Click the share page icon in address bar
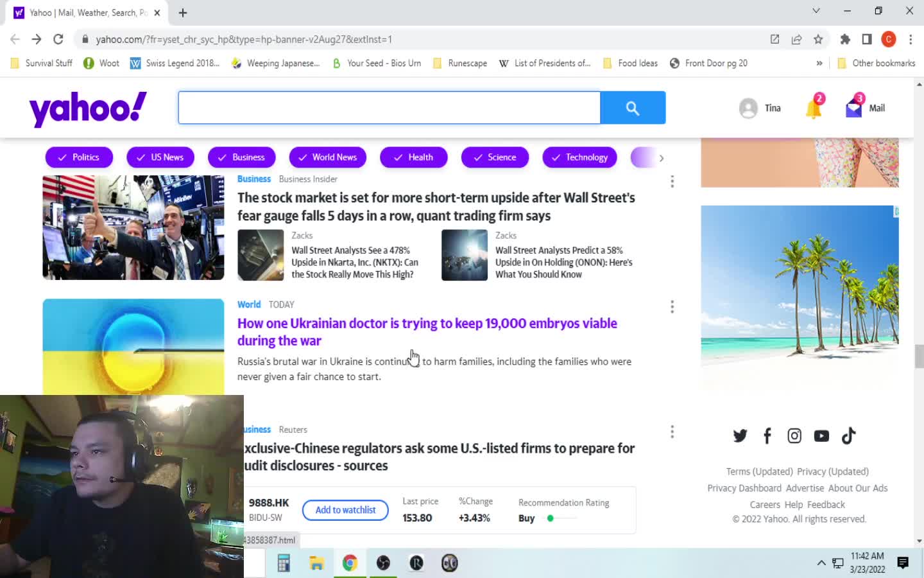924x578 pixels. (x=796, y=39)
